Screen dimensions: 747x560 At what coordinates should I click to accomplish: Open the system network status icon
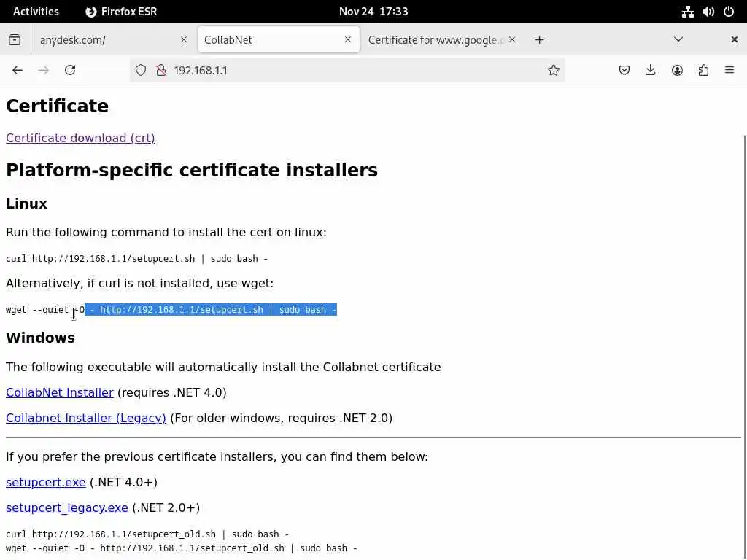[x=687, y=12]
